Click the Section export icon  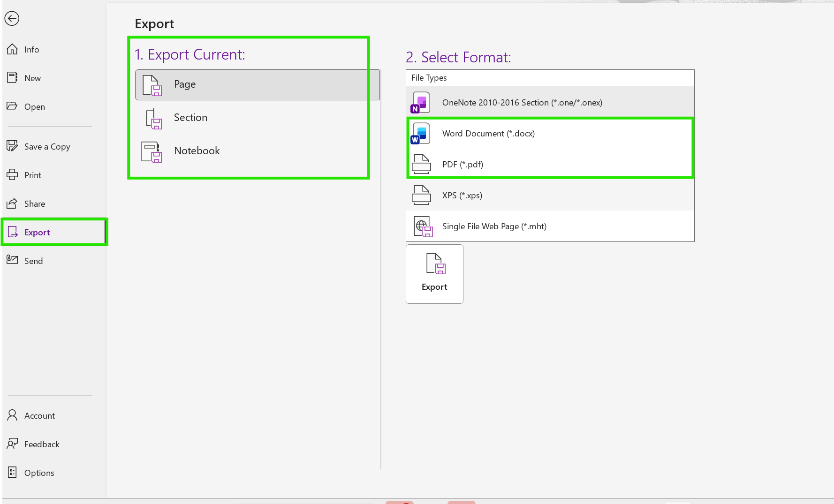[x=153, y=119]
